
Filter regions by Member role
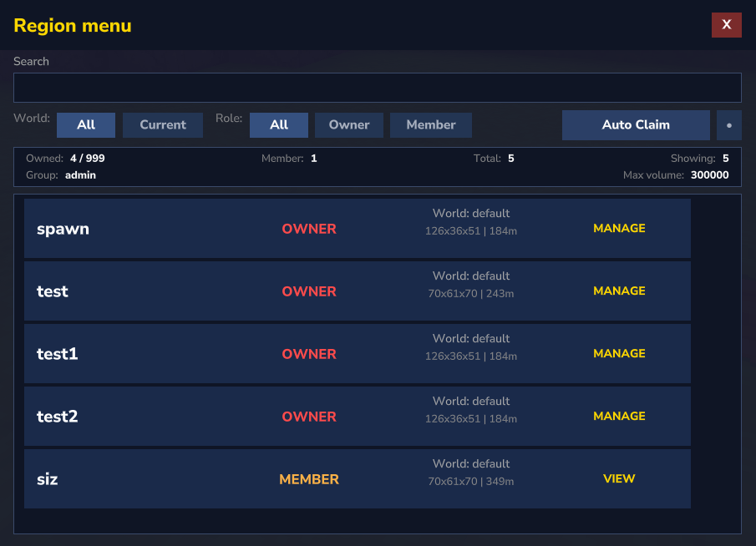[431, 125]
